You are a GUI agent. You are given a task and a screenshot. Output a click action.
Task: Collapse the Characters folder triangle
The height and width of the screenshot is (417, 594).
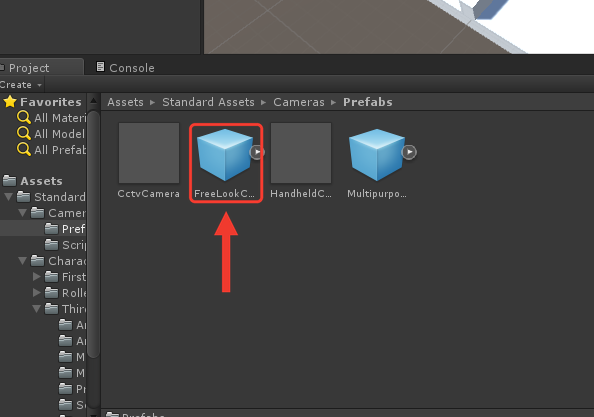click(x=22, y=261)
